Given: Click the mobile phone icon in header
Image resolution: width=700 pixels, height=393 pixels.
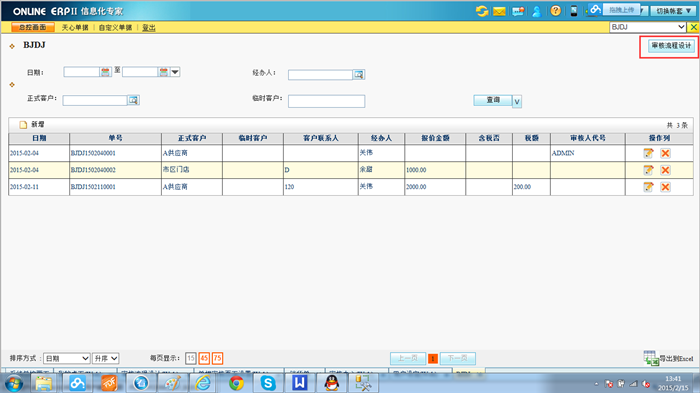Looking at the screenshot, I should [x=574, y=11].
